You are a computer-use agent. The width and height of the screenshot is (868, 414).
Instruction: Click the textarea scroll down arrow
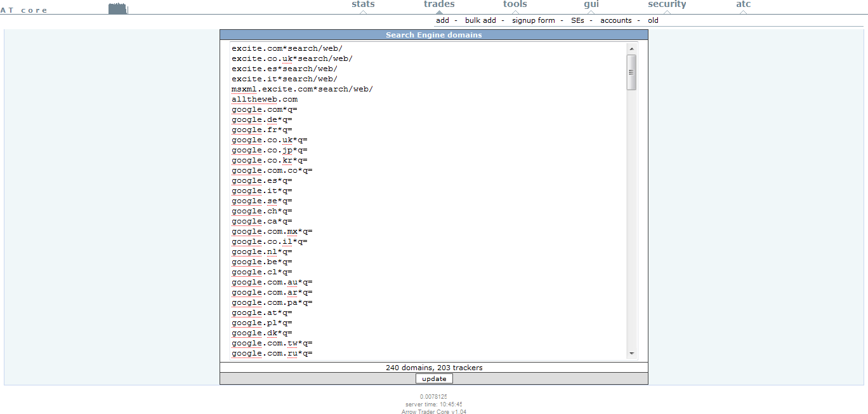[x=631, y=353]
